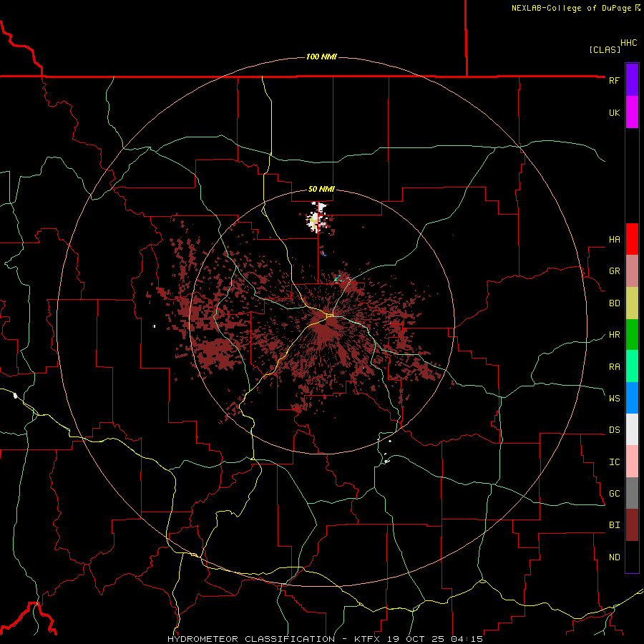Click the white dry snow echo cluster
This screenshot has height=644, width=644.
point(317,218)
